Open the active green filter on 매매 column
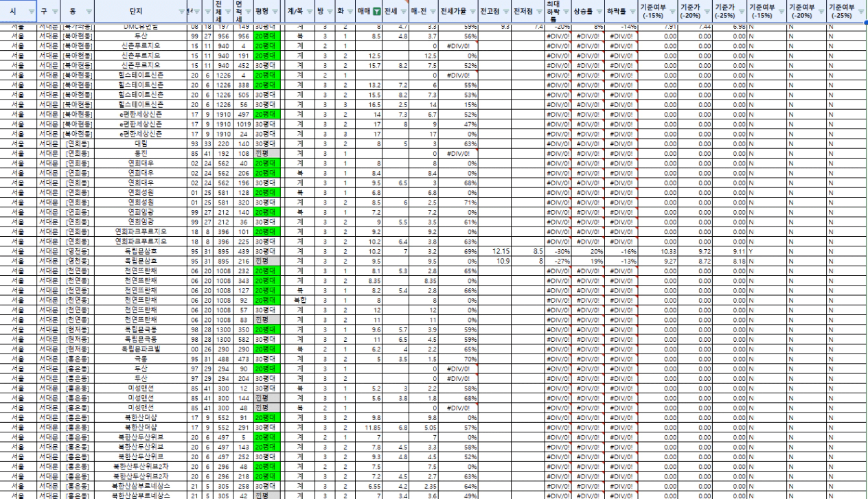868x499 pixels. click(x=377, y=12)
